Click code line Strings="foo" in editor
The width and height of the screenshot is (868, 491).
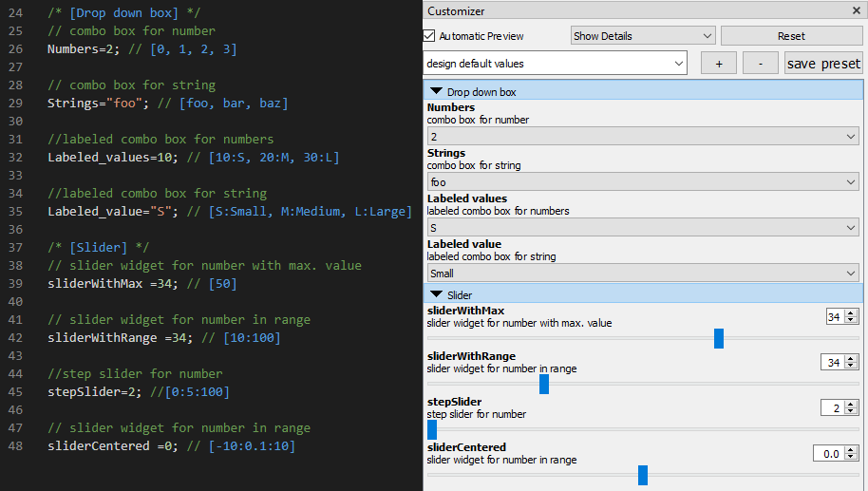[x=168, y=103]
